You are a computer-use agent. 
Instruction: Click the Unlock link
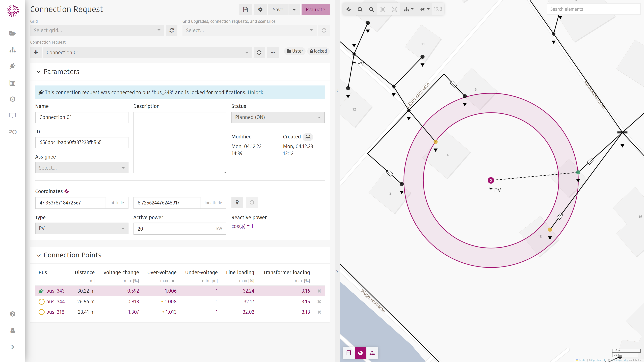tap(255, 93)
